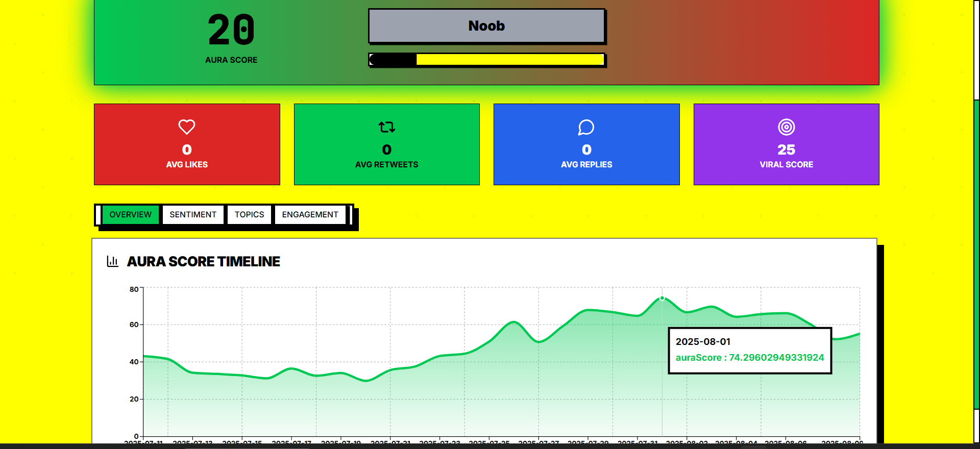Select the Topics tab
The image size is (980, 449).
coord(249,215)
